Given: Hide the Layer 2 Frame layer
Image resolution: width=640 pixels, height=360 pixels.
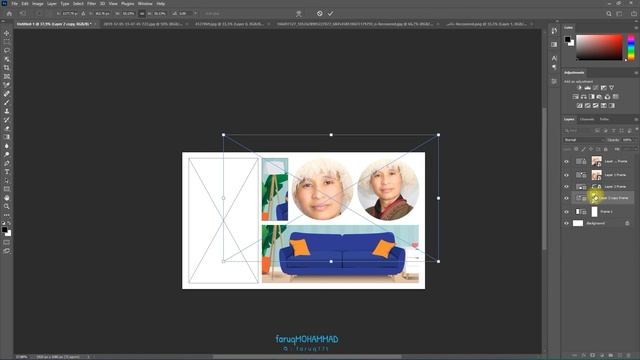Looking at the screenshot, I should point(566,187).
